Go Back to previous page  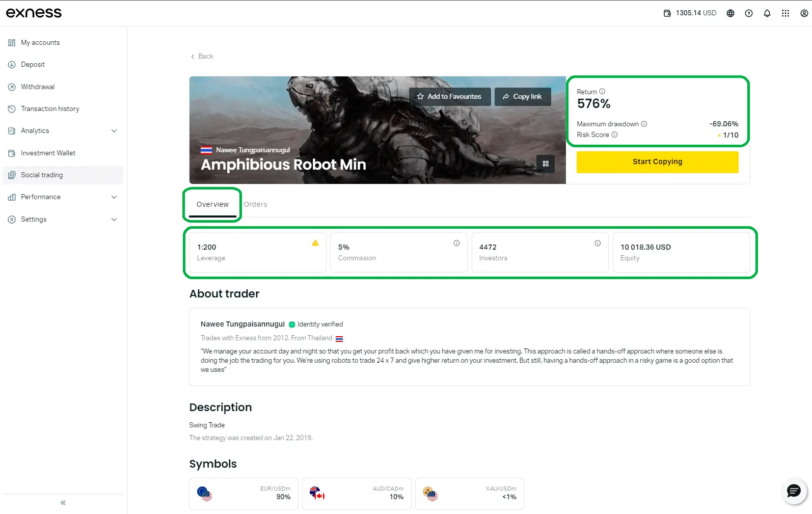tap(202, 57)
